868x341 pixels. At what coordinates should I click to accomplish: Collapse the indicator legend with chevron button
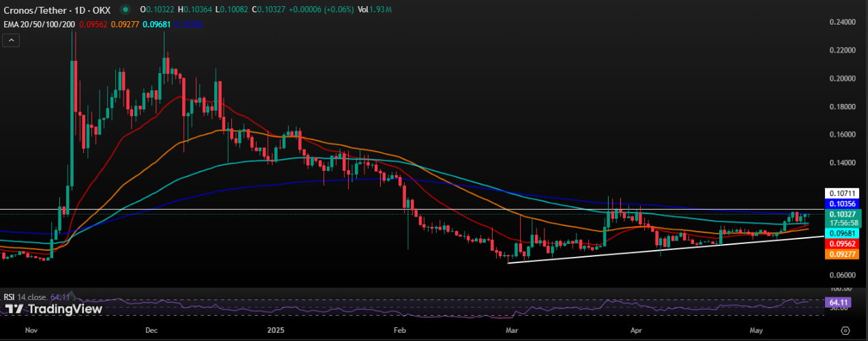(11, 40)
